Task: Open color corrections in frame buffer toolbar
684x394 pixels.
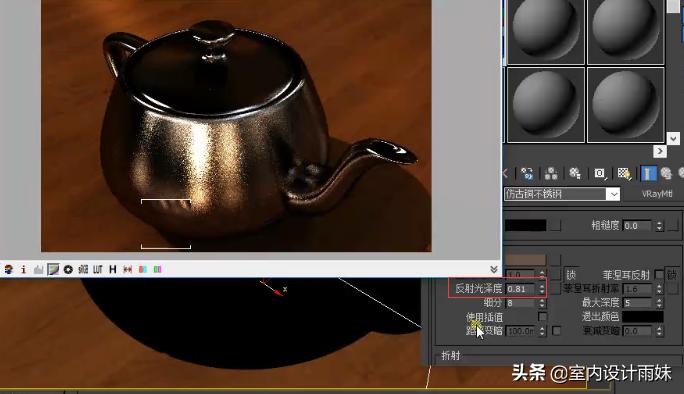Action: 9,270
